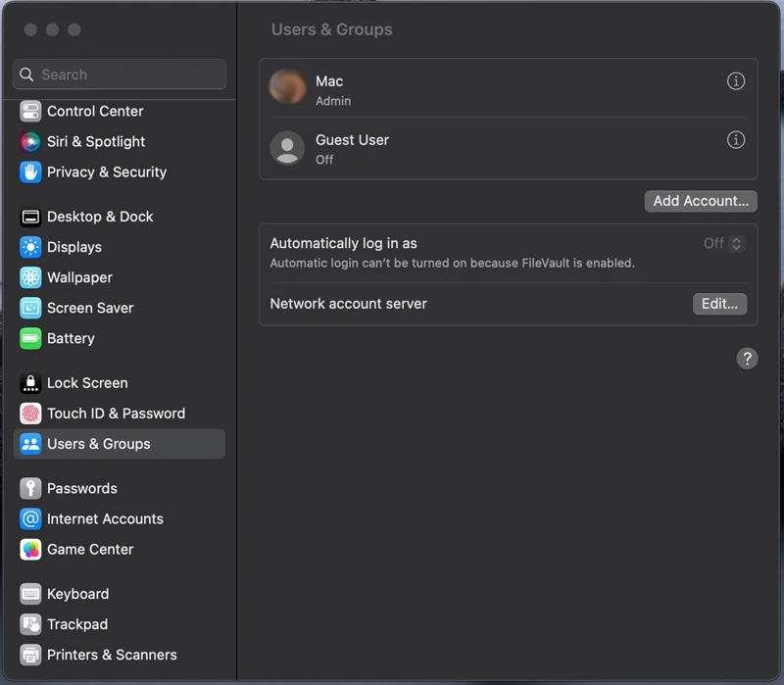The height and width of the screenshot is (685, 784).
Task: Select Lock Screen in sidebar
Action: click(87, 383)
